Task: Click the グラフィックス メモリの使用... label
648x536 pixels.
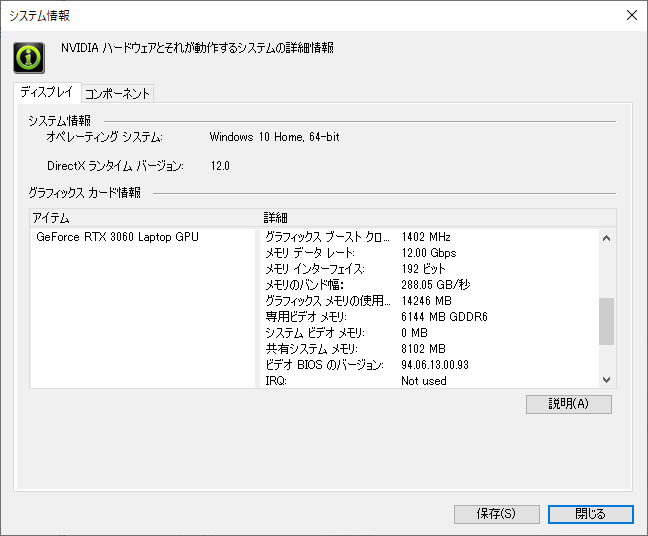Action: 327,301
